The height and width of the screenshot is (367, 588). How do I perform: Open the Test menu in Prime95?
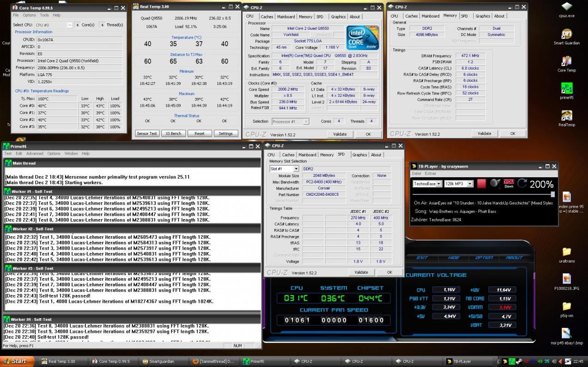coord(8,153)
